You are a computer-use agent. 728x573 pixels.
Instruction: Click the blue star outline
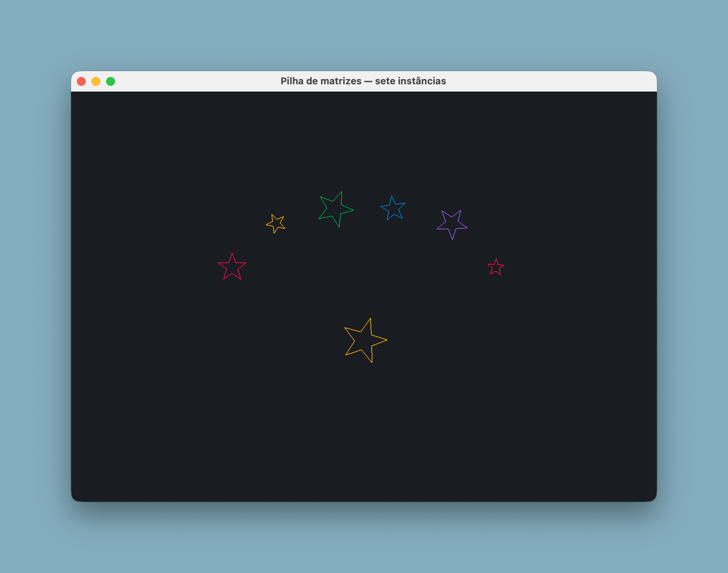coord(393,208)
